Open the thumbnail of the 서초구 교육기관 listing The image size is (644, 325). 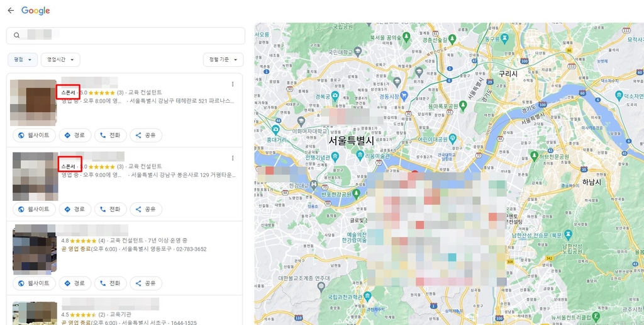pyautogui.click(x=35, y=313)
